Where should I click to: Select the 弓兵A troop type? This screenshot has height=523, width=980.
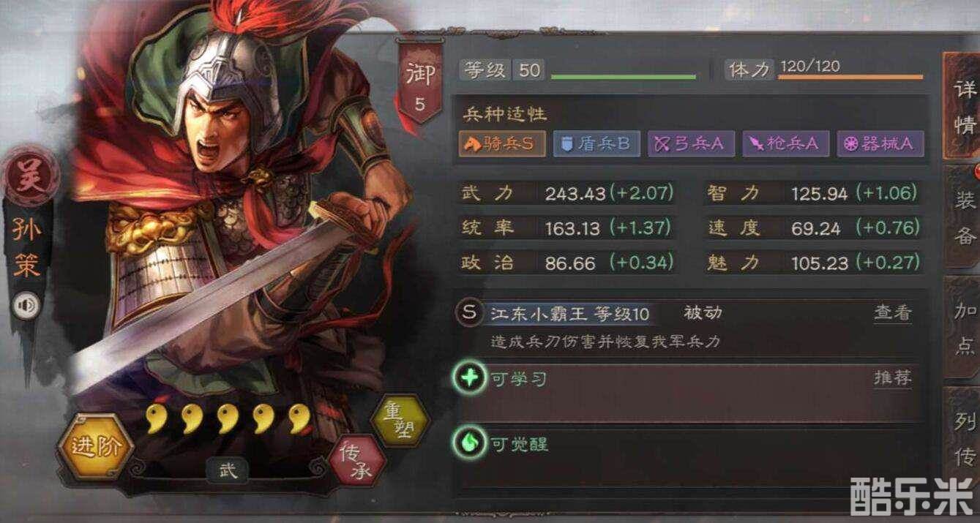click(691, 143)
